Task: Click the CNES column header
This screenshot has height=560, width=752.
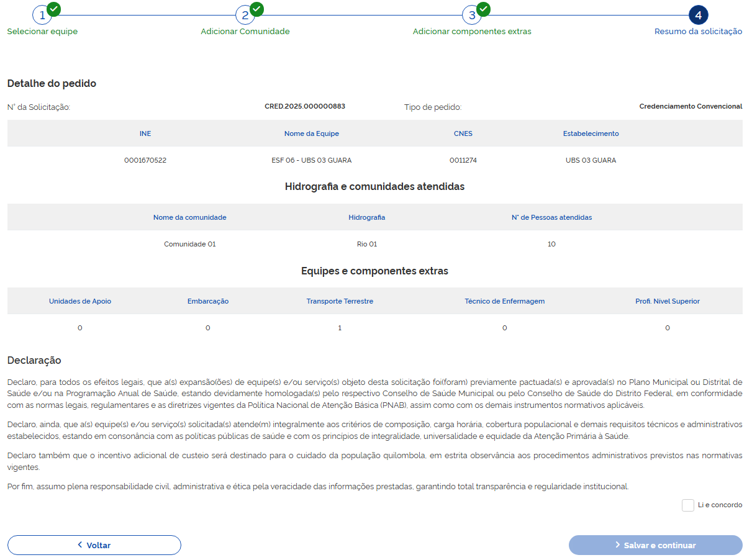Action: point(463,133)
